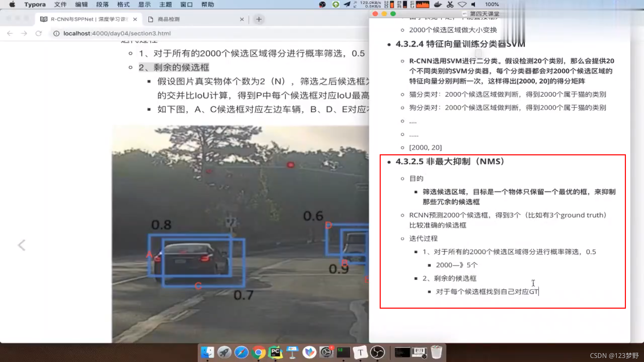Click Typora line 2、剩余的候选框
This screenshot has height=362, width=644.
[449, 278]
